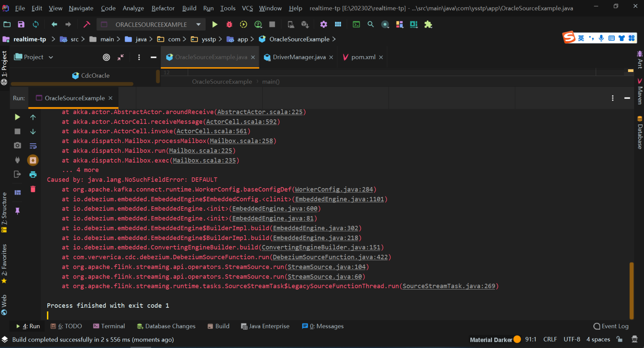Save all files with the disk icon
This screenshot has height=348, width=644.
pos(21,24)
